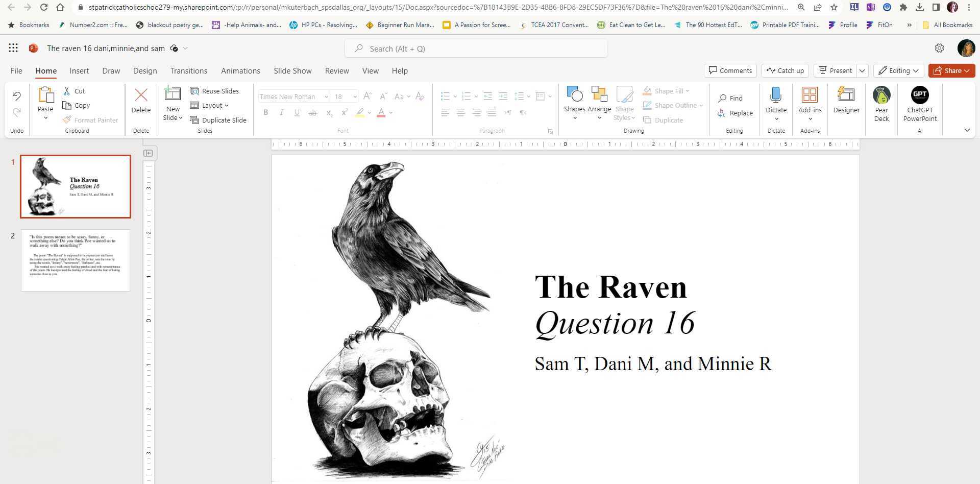
Task: Click the Add-ins icon
Action: (810, 94)
